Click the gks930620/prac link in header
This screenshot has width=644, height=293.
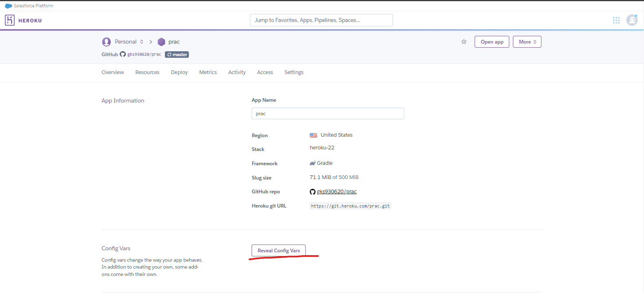point(144,54)
